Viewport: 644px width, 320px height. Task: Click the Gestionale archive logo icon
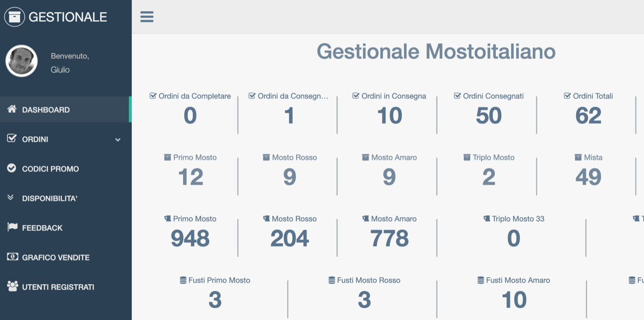(x=14, y=17)
